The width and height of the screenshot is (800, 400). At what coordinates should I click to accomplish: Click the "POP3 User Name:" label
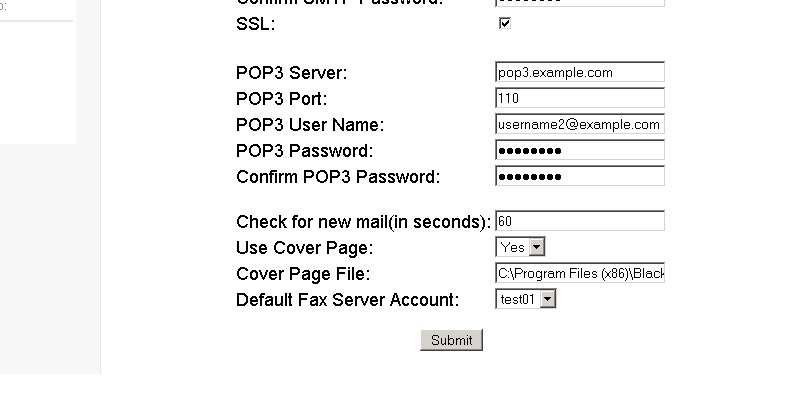click(x=310, y=125)
